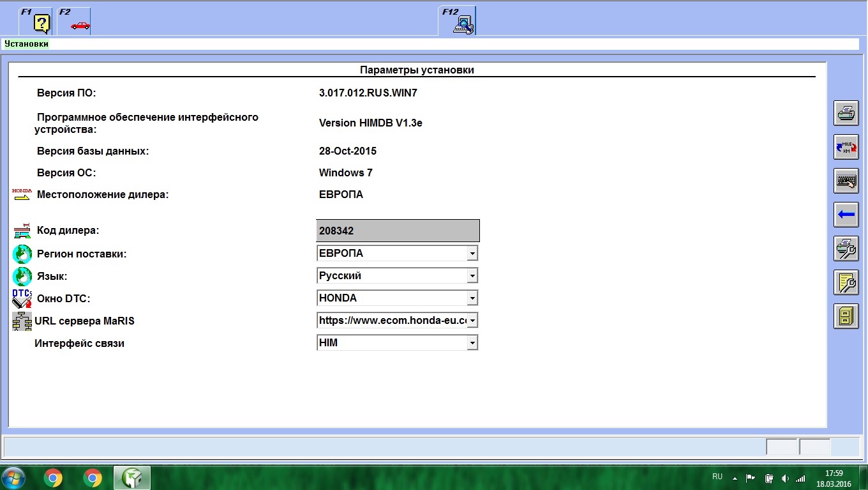
Task: Open the F1 help question-mark icon
Action: [35, 21]
